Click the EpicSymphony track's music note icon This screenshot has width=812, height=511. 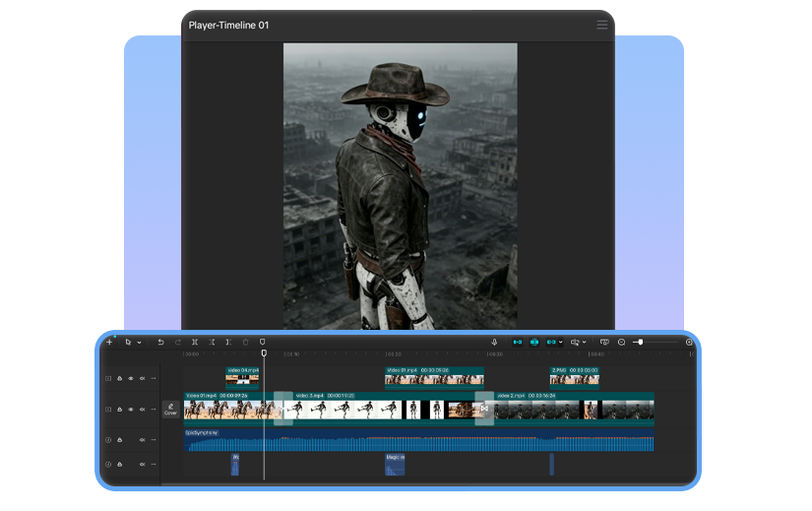(108, 440)
